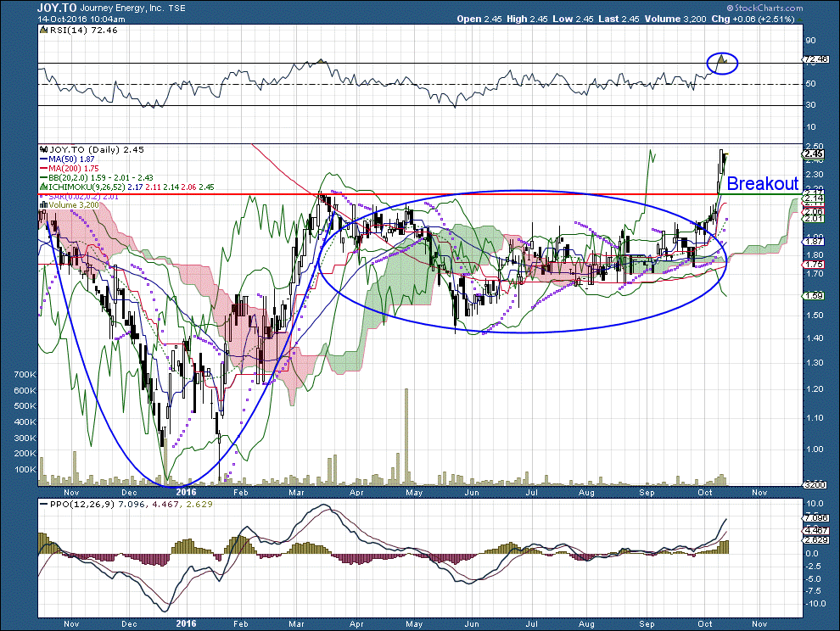This screenshot has width=840, height=631.
Task: Click the Jun label under the PPO panel
Action: (x=472, y=624)
